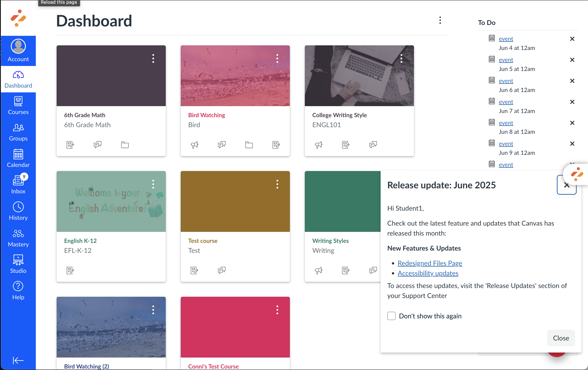Open Inbox with 9 unread badge
The width and height of the screenshot is (588, 370).
(18, 185)
